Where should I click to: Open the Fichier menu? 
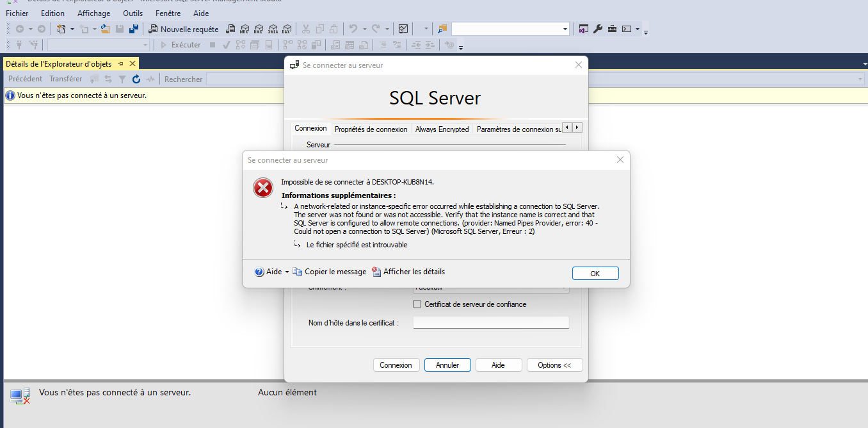coord(17,13)
